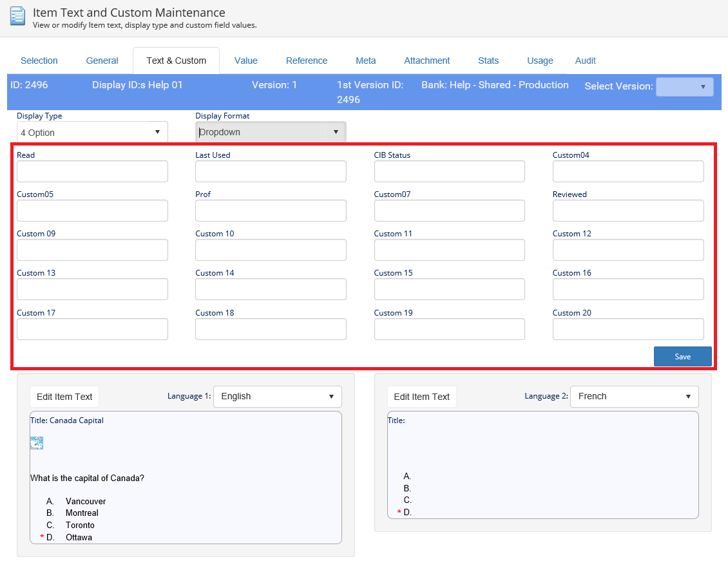
Task: Select the Custom 20 input box
Action: [627, 329]
